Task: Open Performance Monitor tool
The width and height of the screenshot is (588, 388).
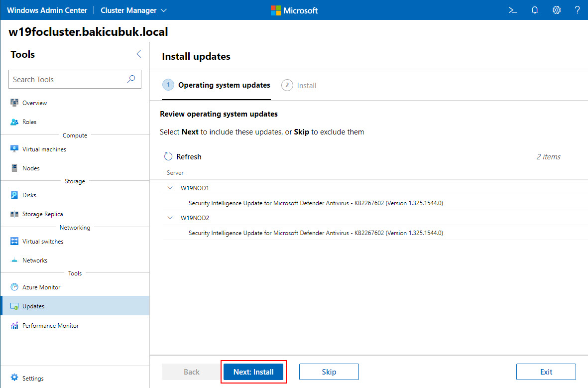Action: coord(51,326)
